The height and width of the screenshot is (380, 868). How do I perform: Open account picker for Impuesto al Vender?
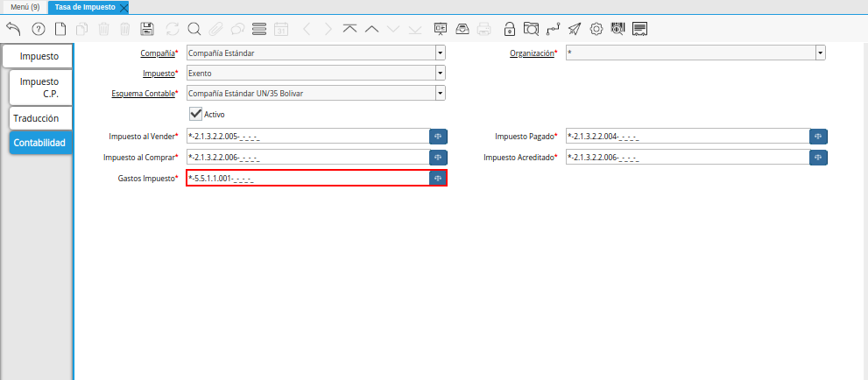pos(438,136)
